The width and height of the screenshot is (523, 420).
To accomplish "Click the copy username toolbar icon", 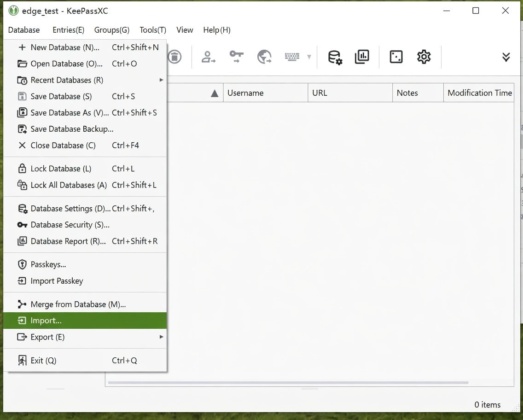I will click(209, 57).
